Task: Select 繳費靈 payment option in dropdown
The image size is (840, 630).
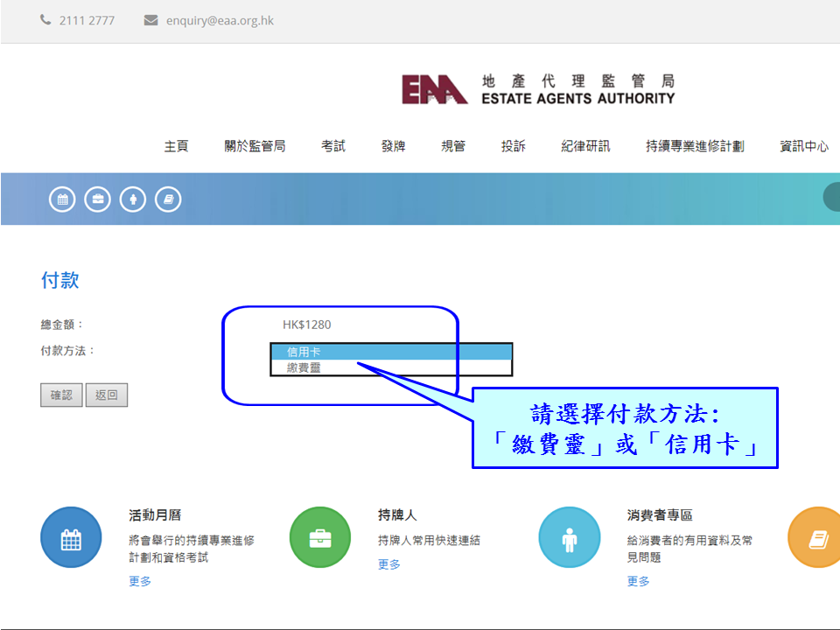Action: [x=390, y=368]
